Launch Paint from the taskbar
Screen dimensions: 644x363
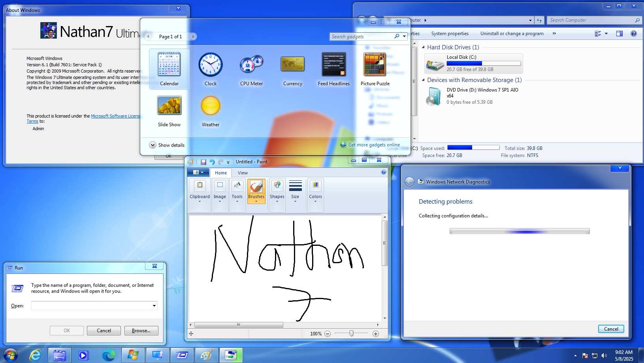pyautogui.click(x=207, y=355)
